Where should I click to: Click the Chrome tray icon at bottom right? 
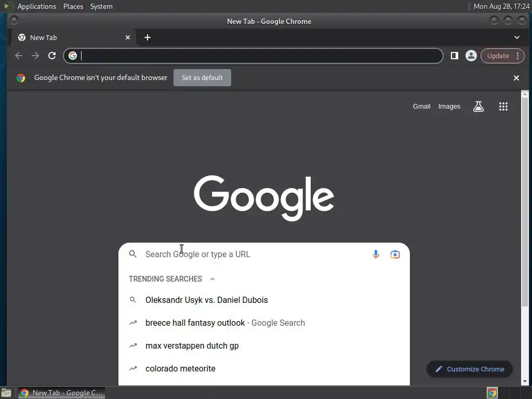click(x=492, y=393)
